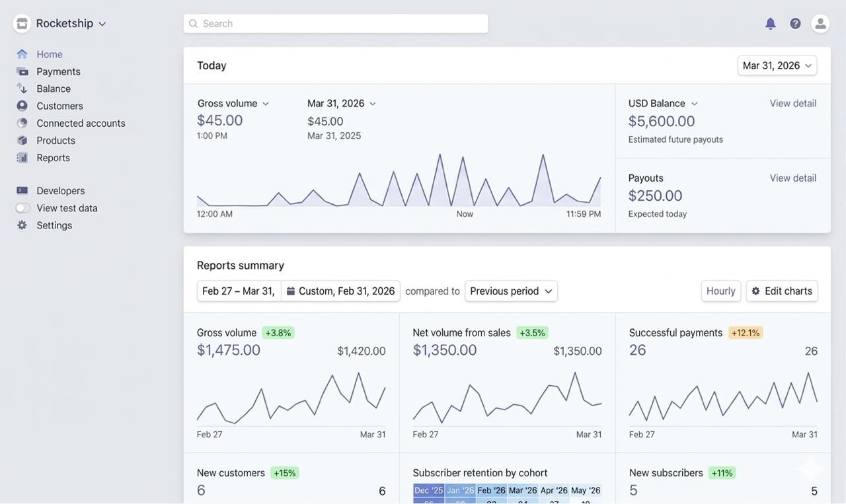This screenshot has height=504, width=846.
Task: Click the calendar icon beside Custom date
Action: (x=291, y=291)
